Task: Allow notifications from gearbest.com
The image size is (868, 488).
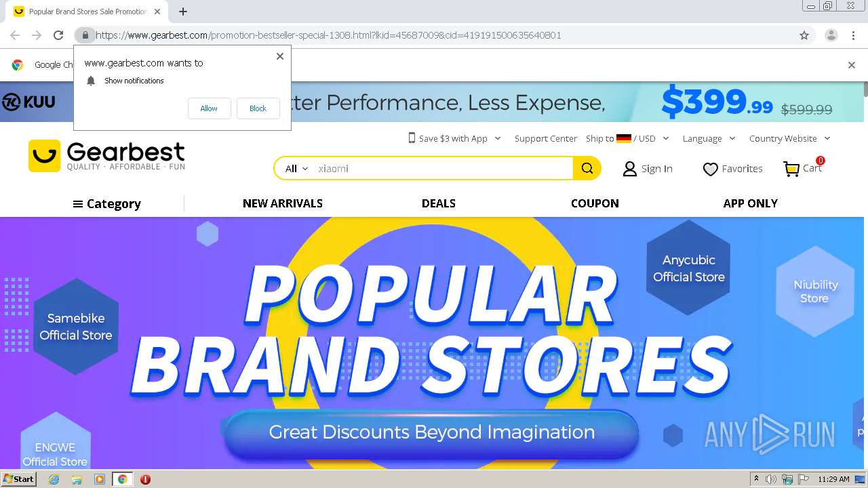Action: [x=209, y=108]
